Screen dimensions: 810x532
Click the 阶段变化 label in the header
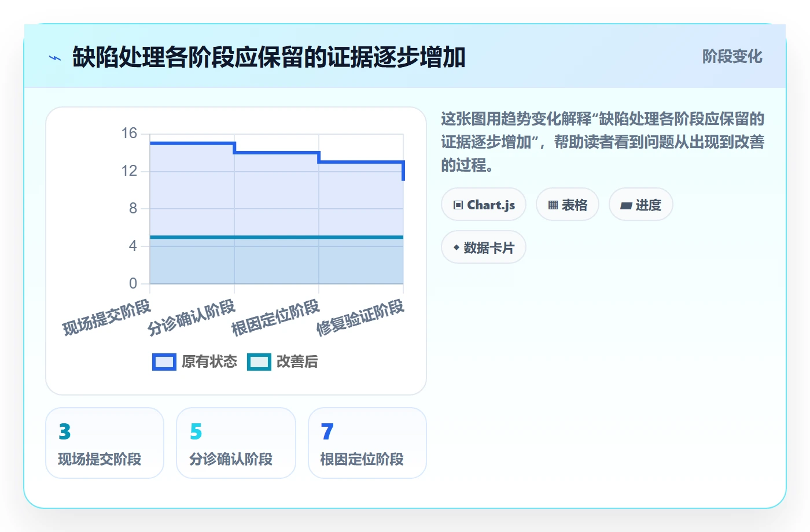[x=732, y=57]
